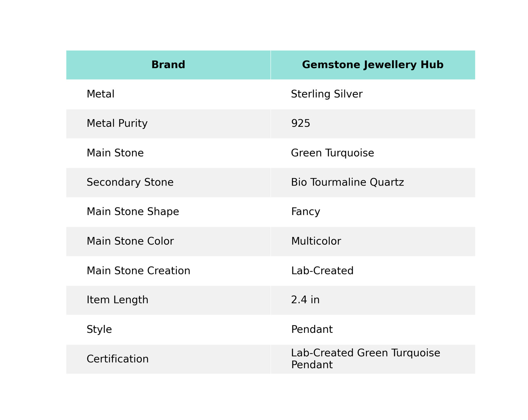Screen dimensions: 528x420
Task: Click the Brand header cell
Action: coord(168,65)
